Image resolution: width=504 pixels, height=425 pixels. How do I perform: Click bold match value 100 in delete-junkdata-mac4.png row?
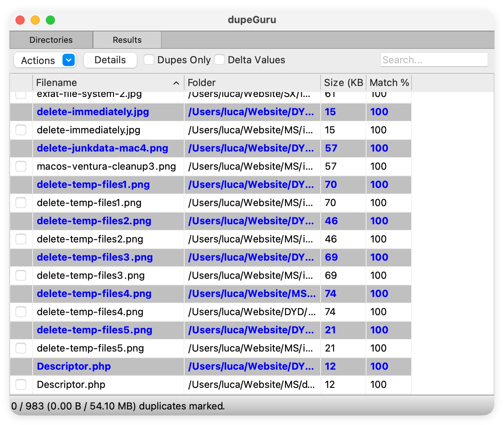click(x=379, y=148)
